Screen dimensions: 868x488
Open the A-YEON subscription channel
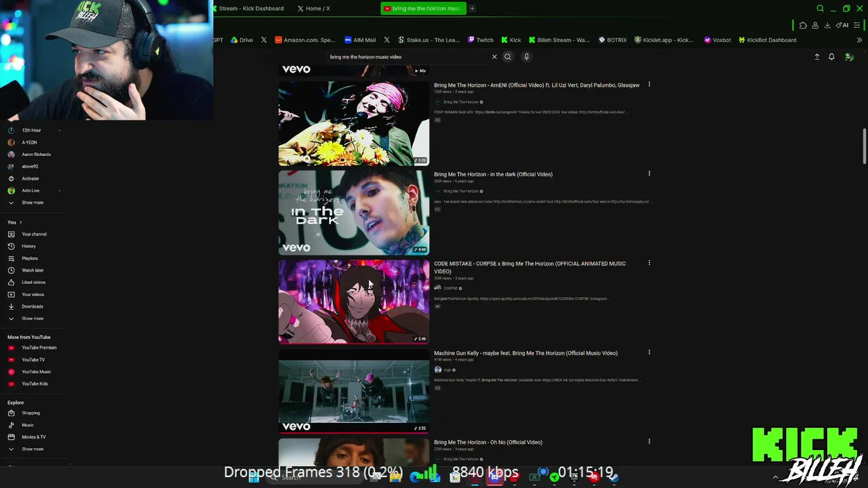29,142
